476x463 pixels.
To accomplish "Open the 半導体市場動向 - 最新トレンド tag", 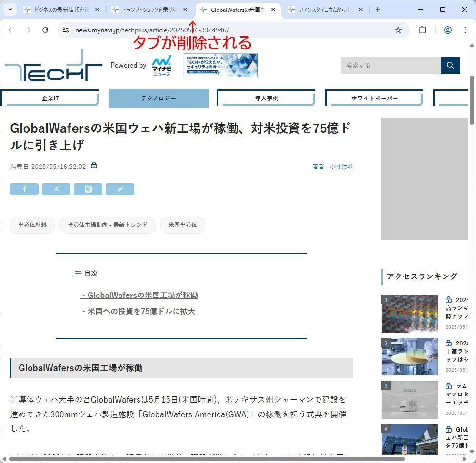I will (x=108, y=225).
